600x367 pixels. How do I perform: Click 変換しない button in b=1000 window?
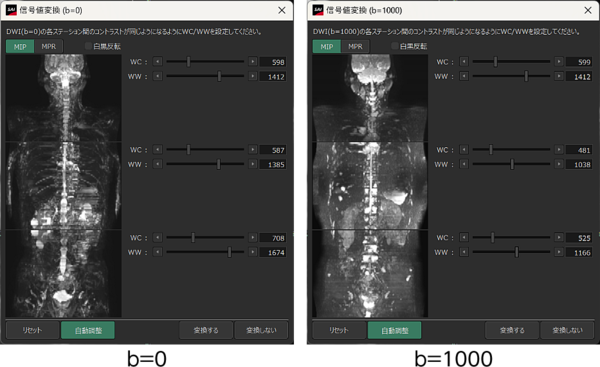pyautogui.click(x=567, y=330)
